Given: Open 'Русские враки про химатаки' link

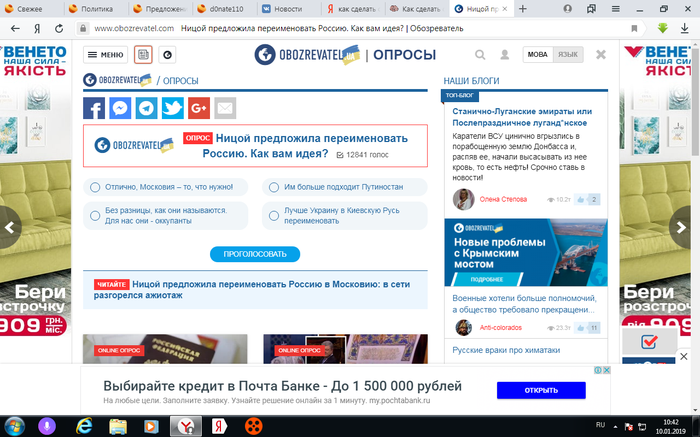Looking at the screenshot, I should point(506,350).
